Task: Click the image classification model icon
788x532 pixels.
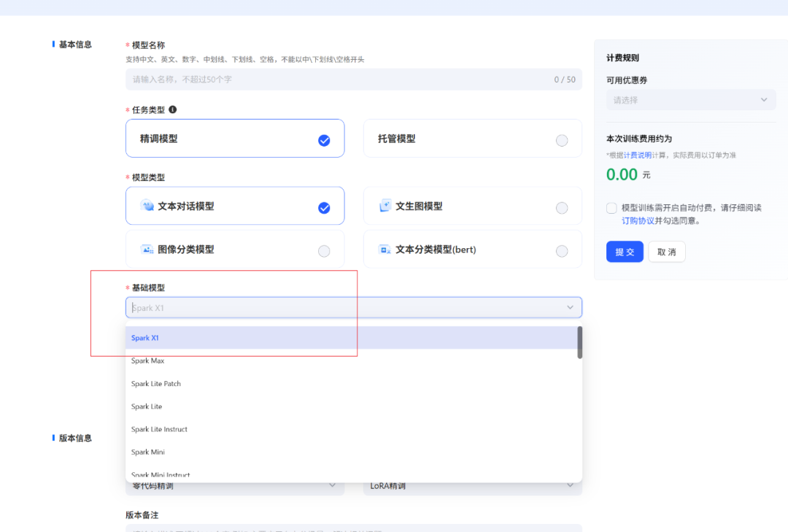Action: (x=147, y=250)
